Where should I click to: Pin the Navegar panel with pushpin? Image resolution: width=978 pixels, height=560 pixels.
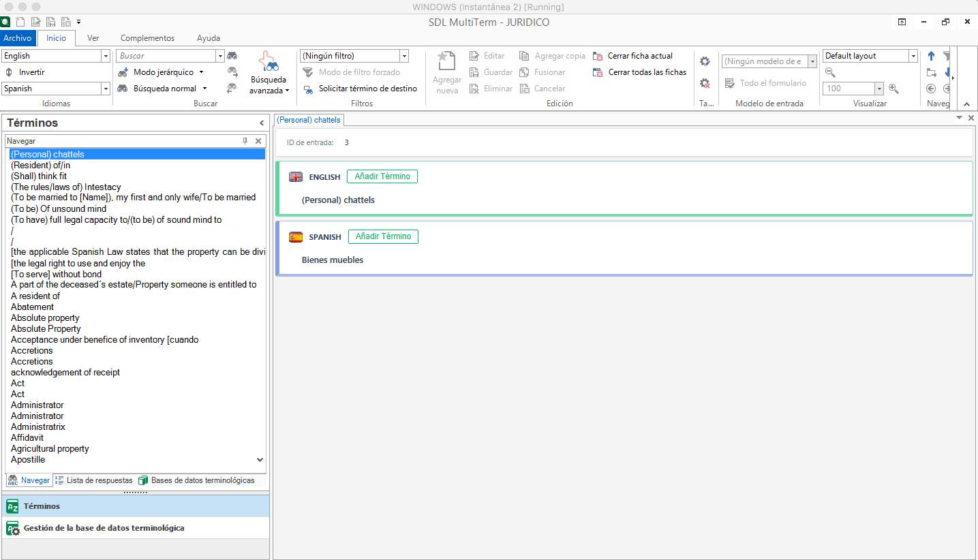[x=245, y=141]
